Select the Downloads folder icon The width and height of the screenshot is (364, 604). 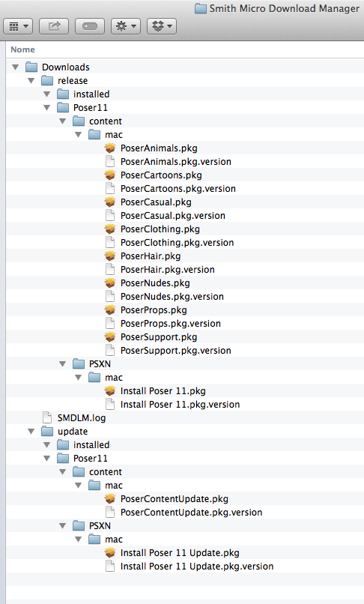pos(31,67)
